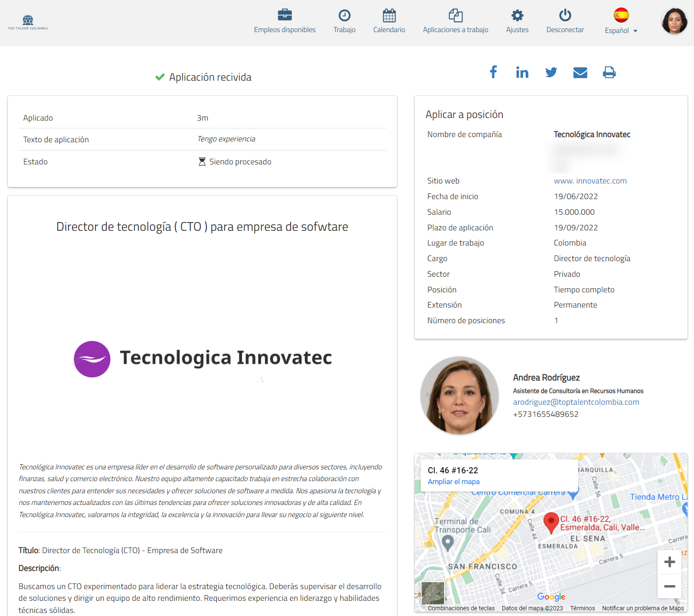Image resolution: width=694 pixels, height=616 pixels.
Task: Click the Director de tecnología cargo value
Action: coord(592,259)
